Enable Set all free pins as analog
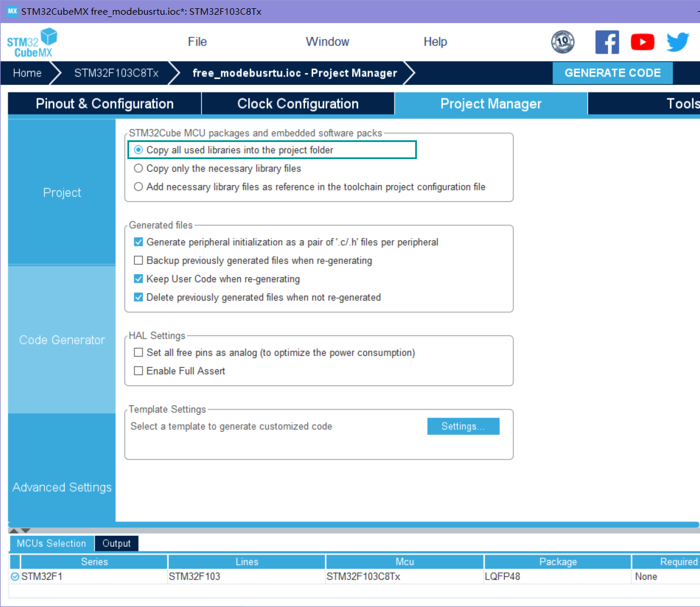 [x=139, y=352]
